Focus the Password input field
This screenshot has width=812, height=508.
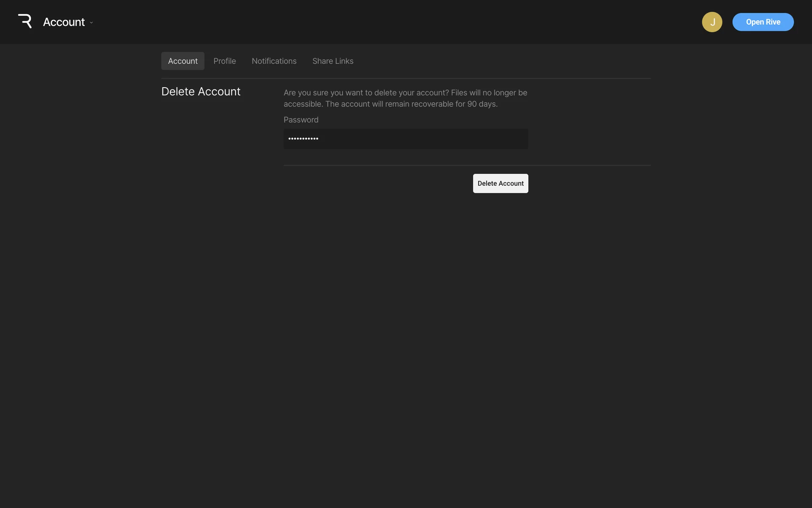pyautogui.click(x=406, y=139)
